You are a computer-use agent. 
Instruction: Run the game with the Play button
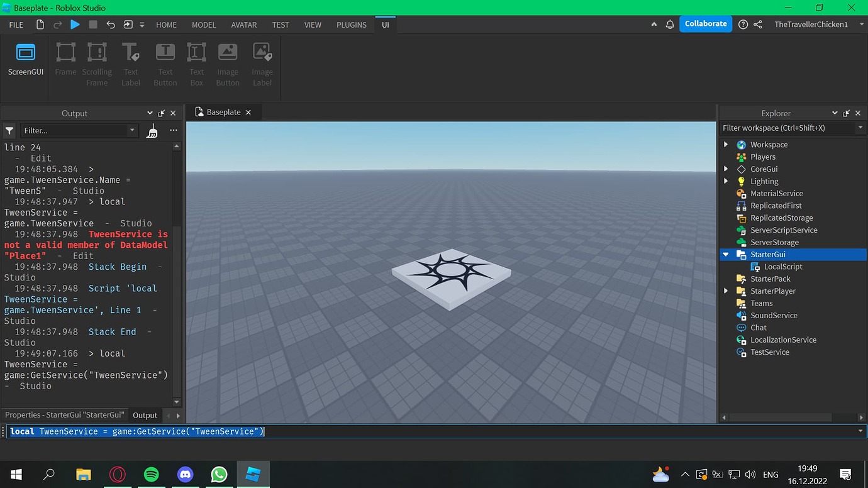75,24
